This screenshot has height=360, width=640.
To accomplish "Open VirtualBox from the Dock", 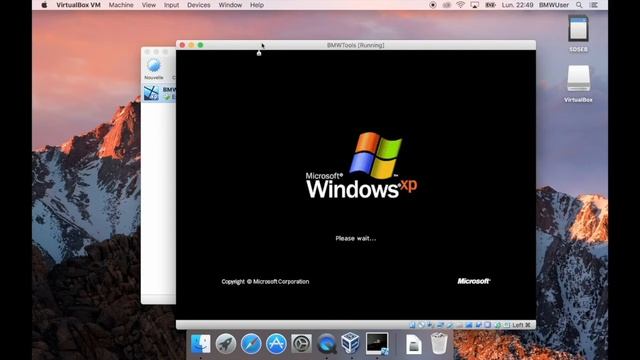I will tap(351, 343).
